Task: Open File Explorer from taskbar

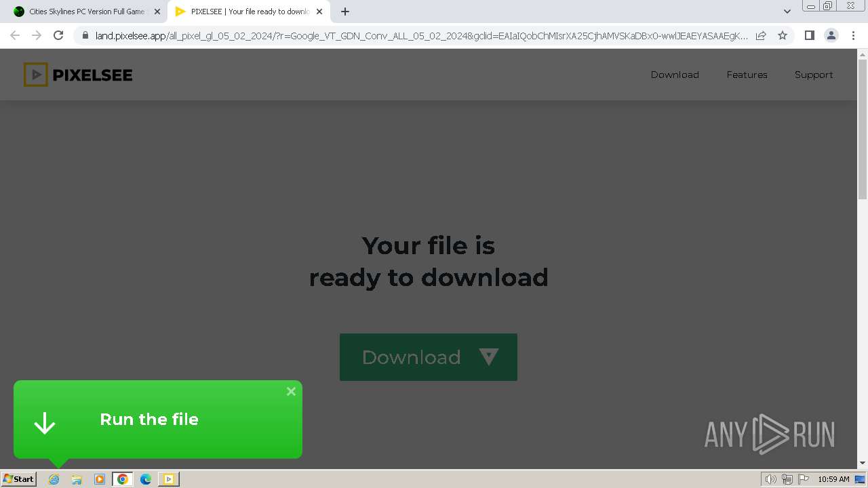Action: [77, 479]
